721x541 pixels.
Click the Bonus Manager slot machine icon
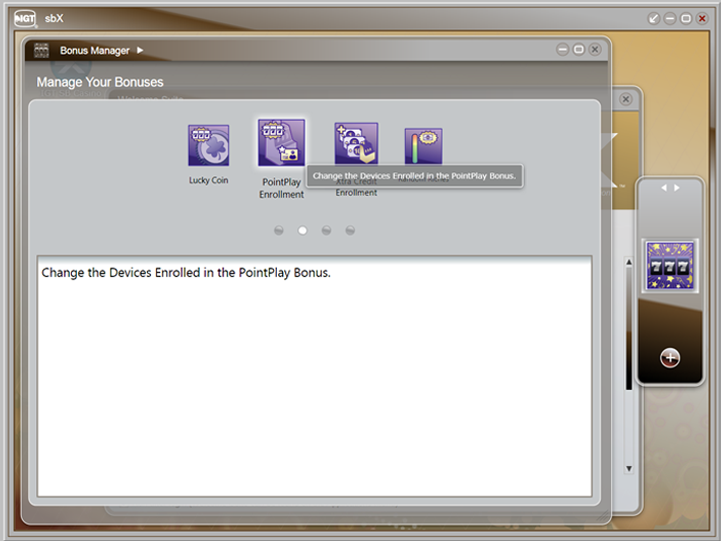[41, 50]
